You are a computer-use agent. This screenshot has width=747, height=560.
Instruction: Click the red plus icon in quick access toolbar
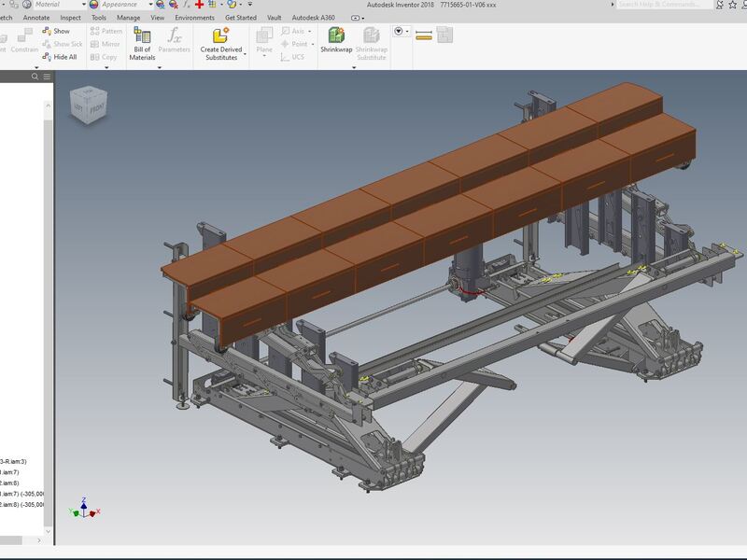[x=200, y=5]
